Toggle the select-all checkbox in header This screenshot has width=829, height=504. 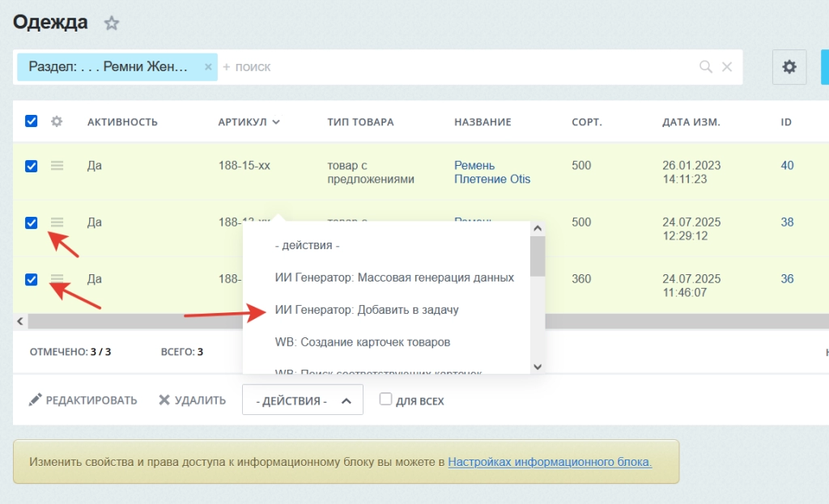coord(32,121)
